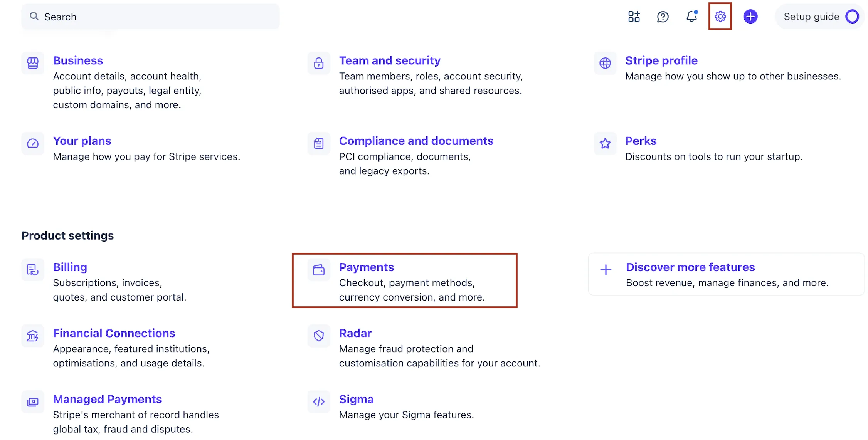Open the help question mark icon
This screenshot has height=440, width=868.
click(663, 17)
